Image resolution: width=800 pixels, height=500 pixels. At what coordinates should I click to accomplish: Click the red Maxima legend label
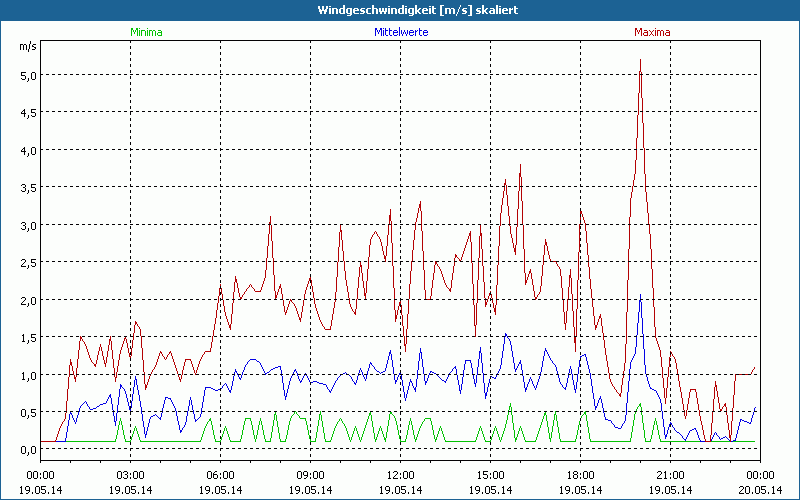653,32
